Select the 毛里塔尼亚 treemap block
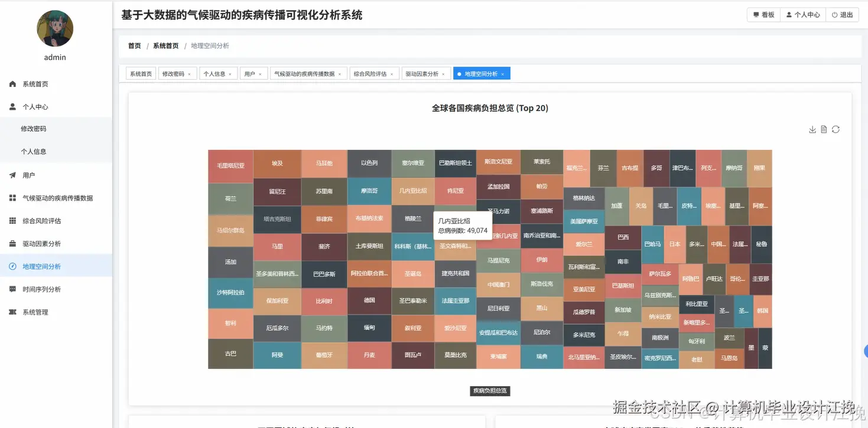 point(230,166)
